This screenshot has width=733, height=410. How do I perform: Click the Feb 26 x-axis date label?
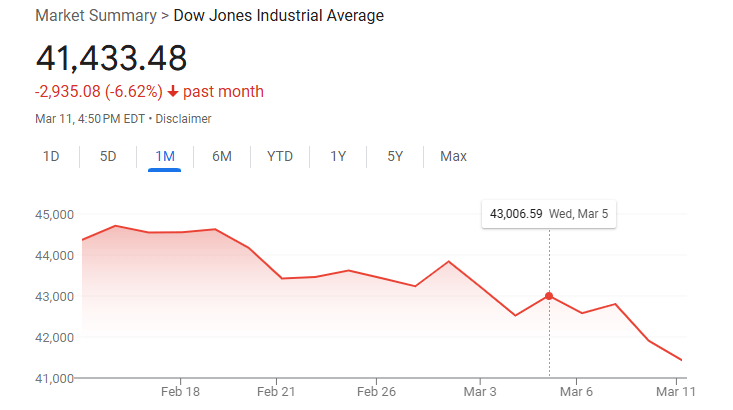click(x=376, y=390)
